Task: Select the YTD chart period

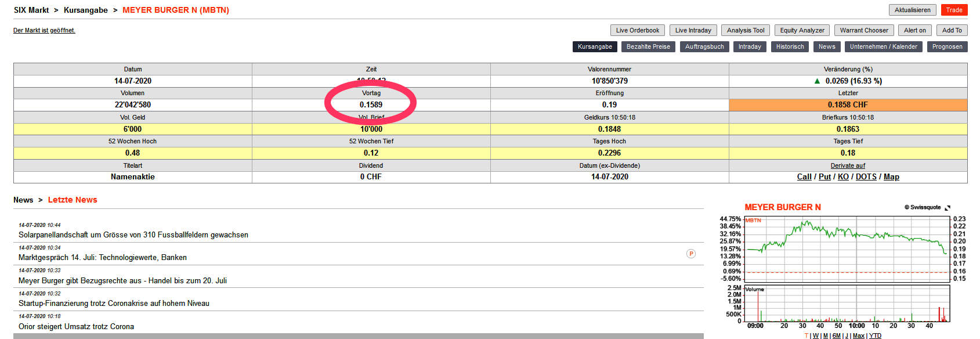Action: [875, 336]
